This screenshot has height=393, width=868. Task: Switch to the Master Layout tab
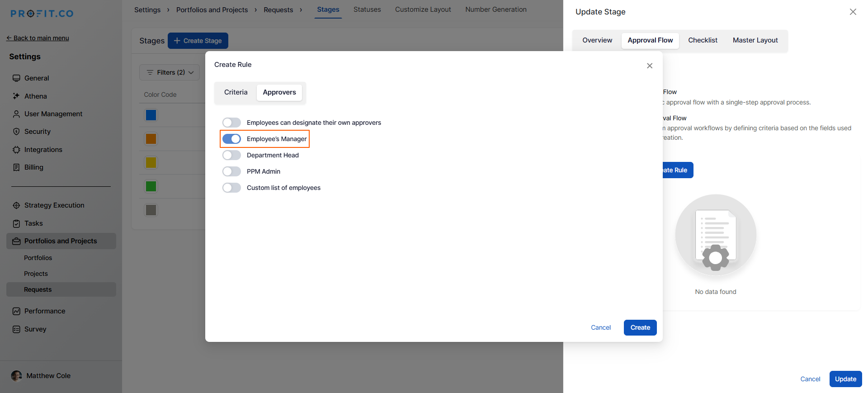755,40
